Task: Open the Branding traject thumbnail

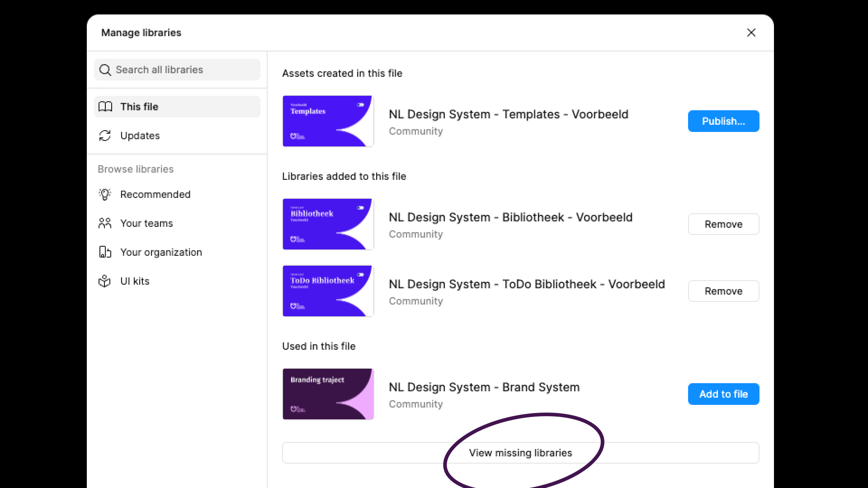Action: click(x=328, y=394)
